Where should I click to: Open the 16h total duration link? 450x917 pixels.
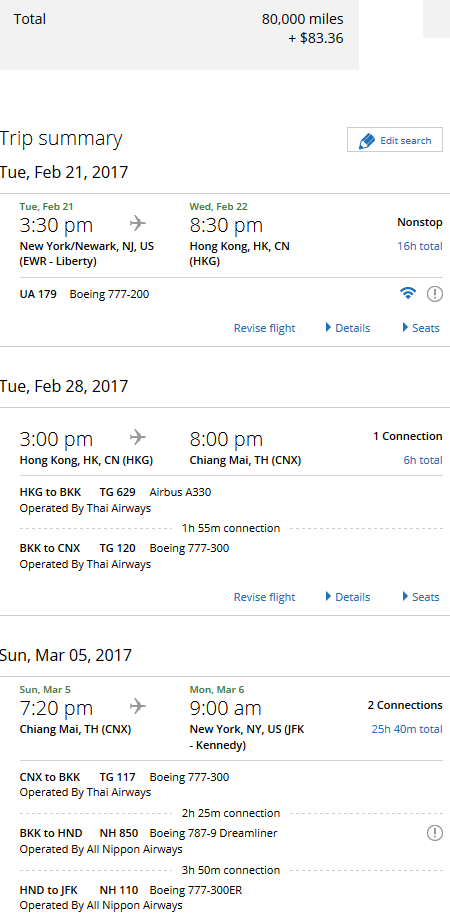[420, 246]
